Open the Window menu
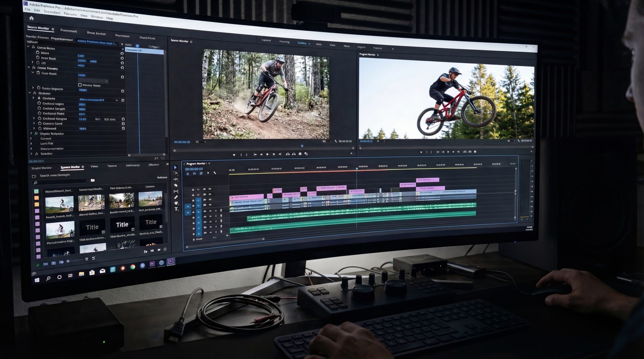644x359 pixels. pyautogui.click(x=97, y=17)
